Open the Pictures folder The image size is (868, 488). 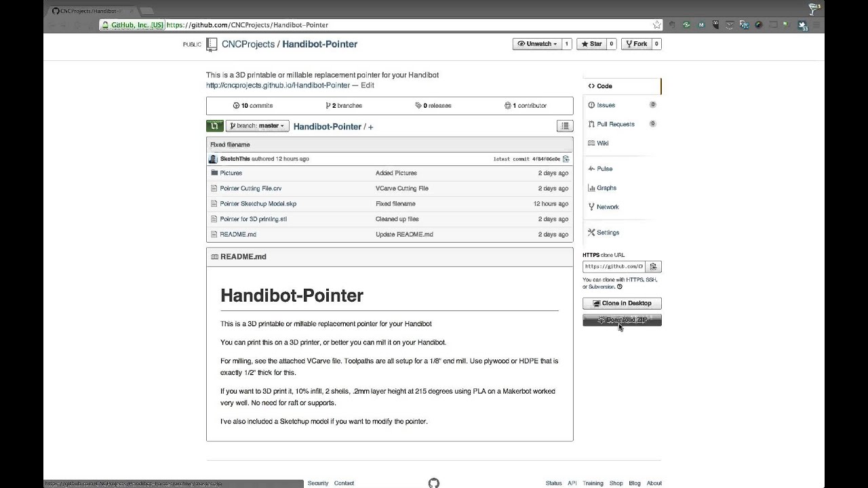click(x=231, y=173)
